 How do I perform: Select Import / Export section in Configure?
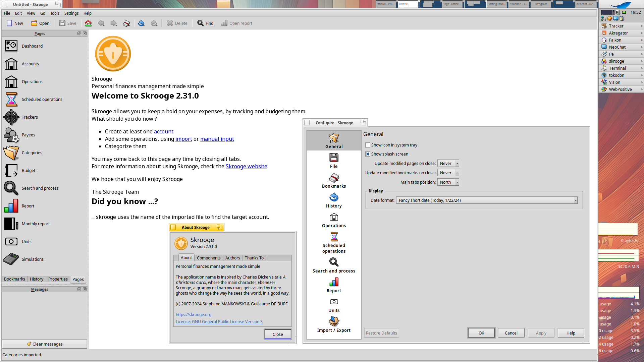pyautogui.click(x=334, y=324)
